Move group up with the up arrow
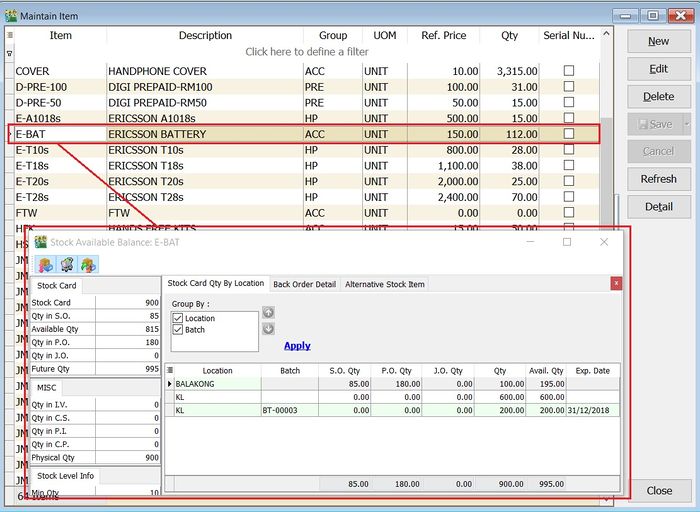 click(x=268, y=313)
